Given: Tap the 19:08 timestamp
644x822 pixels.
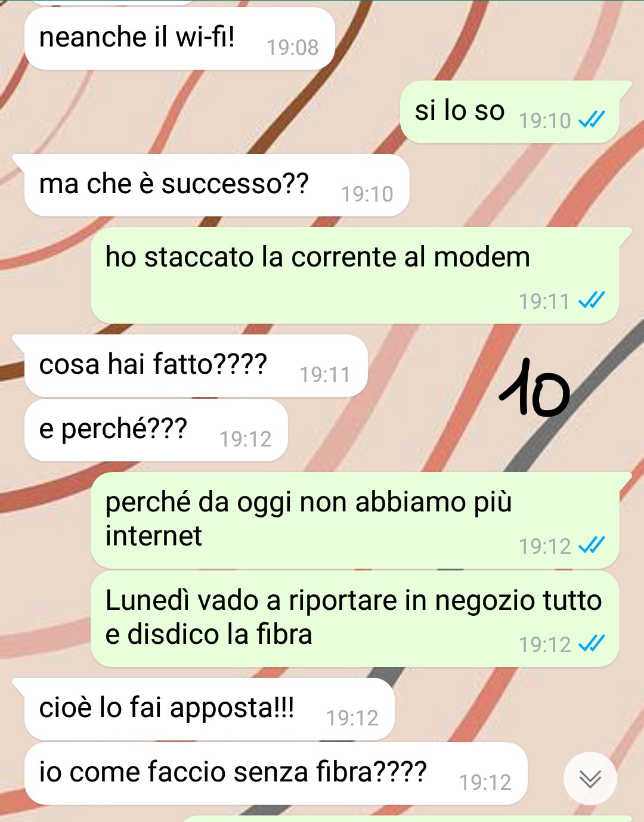Looking at the screenshot, I should point(292,47).
